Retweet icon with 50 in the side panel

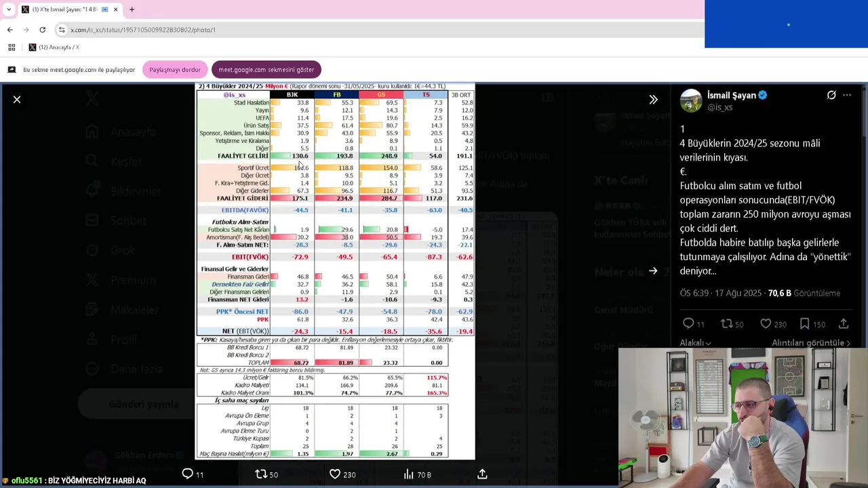(726, 324)
